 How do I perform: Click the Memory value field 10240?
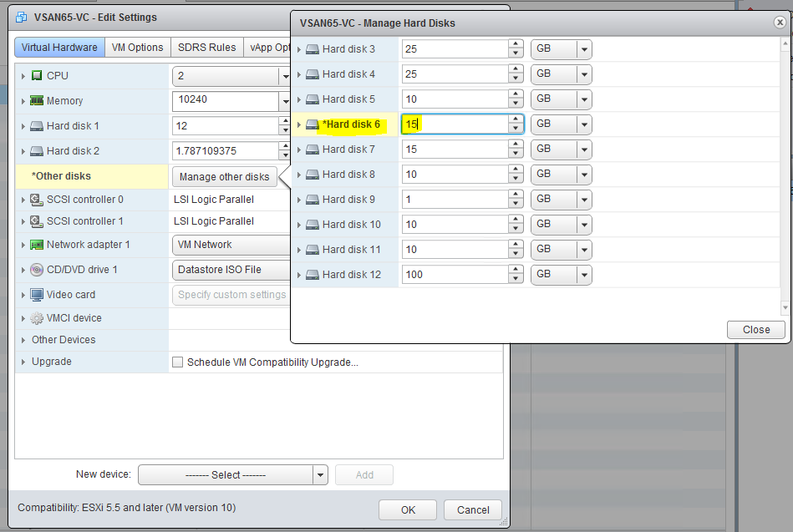(225, 100)
